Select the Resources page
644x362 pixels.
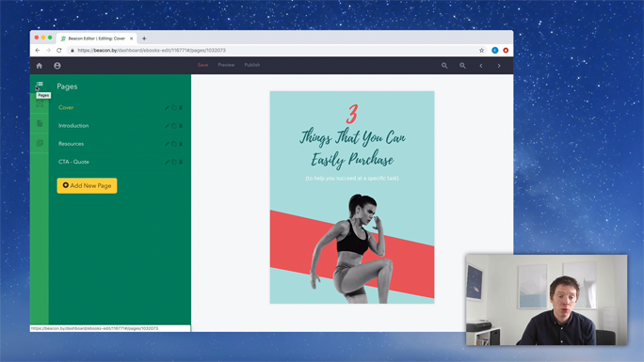tap(71, 144)
